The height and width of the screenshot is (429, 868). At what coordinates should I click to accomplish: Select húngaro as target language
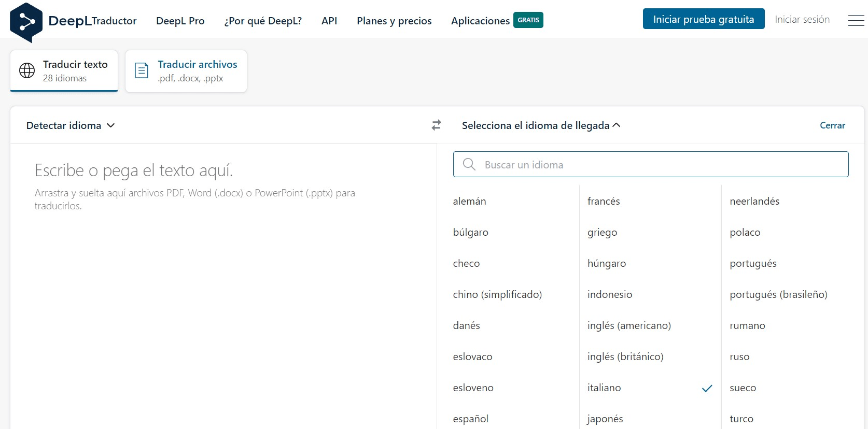pyautogui.click(x=607, y=263)
